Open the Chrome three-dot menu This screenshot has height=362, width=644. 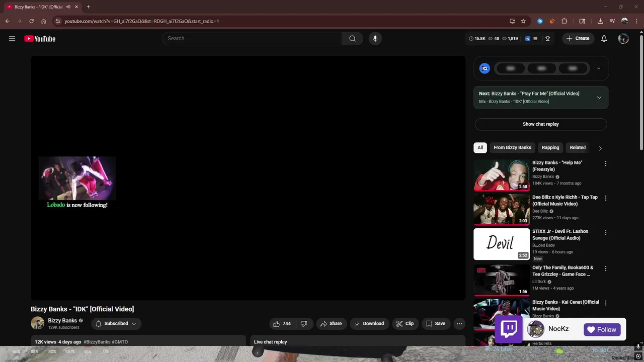tap(636, 21)
